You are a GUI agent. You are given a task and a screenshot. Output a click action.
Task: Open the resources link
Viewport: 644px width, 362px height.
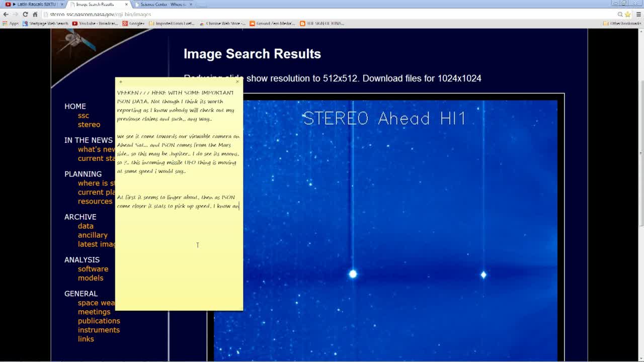95,201
